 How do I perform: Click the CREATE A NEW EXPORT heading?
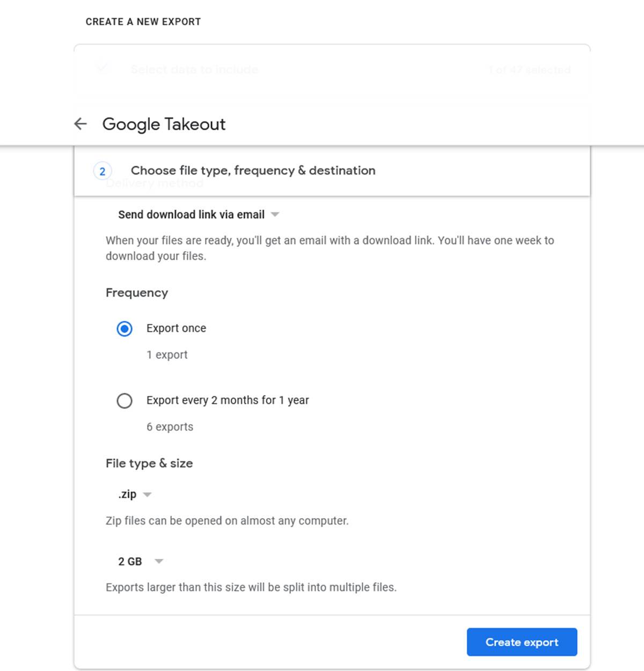[143, 21]
